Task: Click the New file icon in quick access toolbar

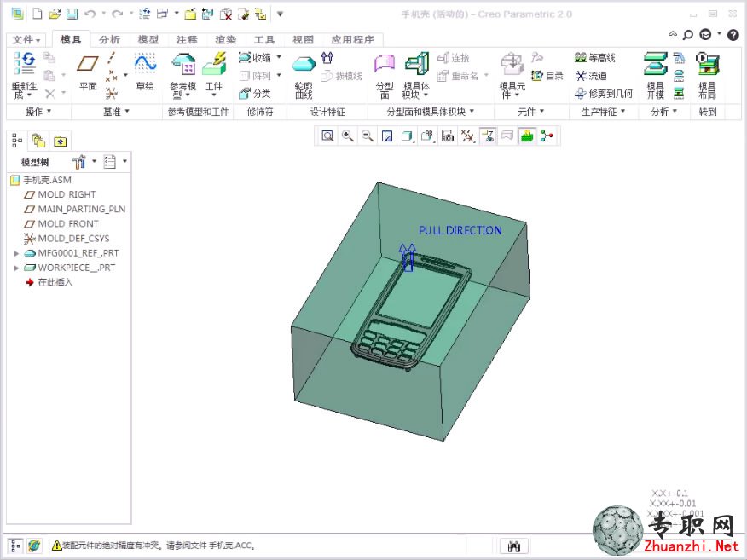Action: coord(38,14)
